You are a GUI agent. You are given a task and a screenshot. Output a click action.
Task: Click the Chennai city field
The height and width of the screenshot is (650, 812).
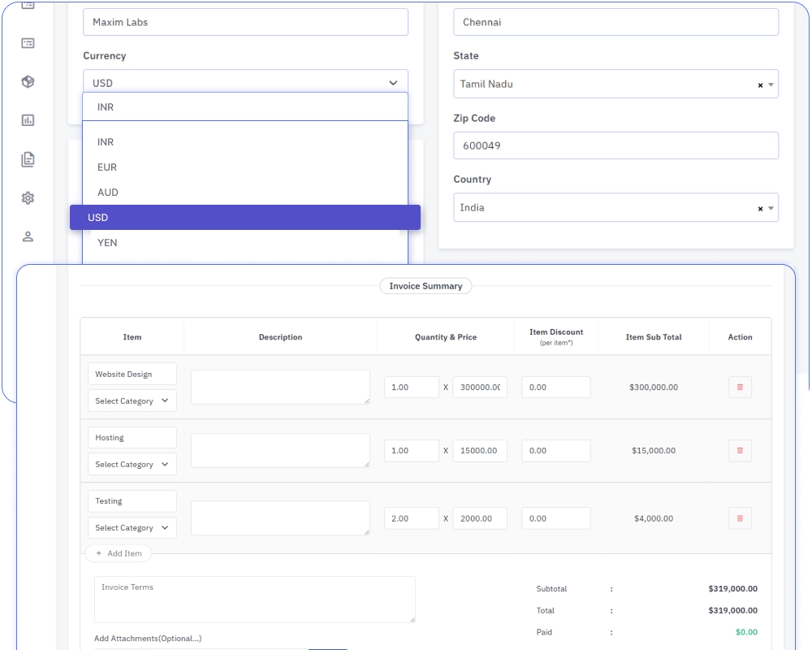pos(615,22)
